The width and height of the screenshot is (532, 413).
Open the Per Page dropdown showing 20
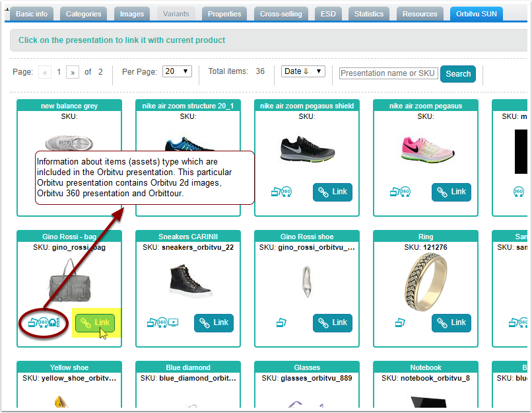[x=177, y=71]
